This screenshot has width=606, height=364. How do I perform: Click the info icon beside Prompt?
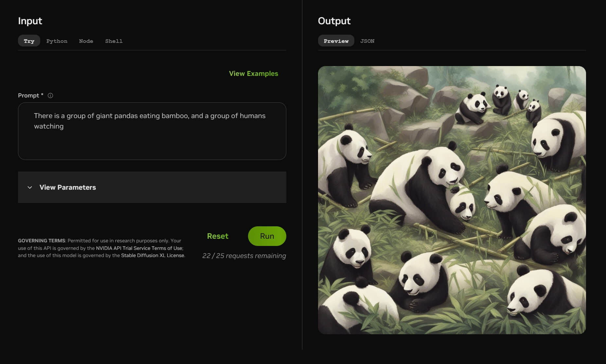(50, 95)
